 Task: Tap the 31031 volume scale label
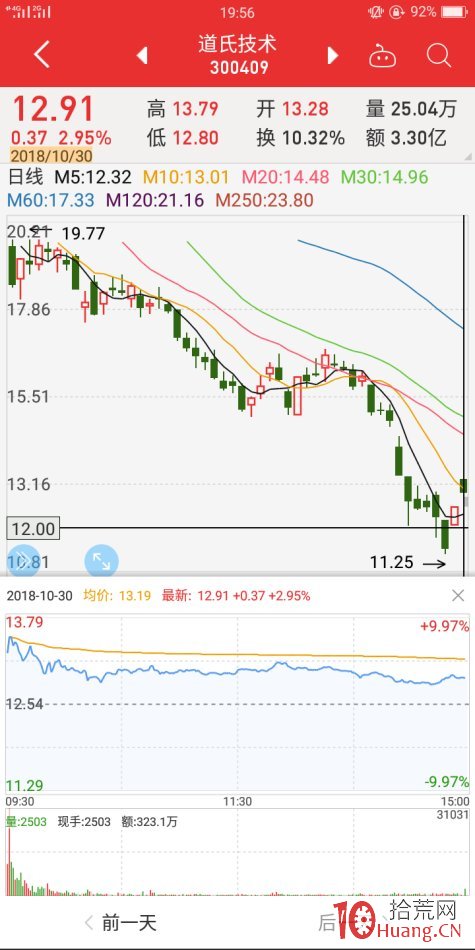[453, 815]
